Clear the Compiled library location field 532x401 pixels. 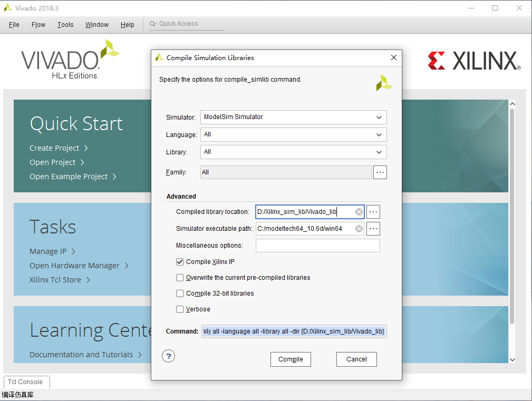pos(359,211)
